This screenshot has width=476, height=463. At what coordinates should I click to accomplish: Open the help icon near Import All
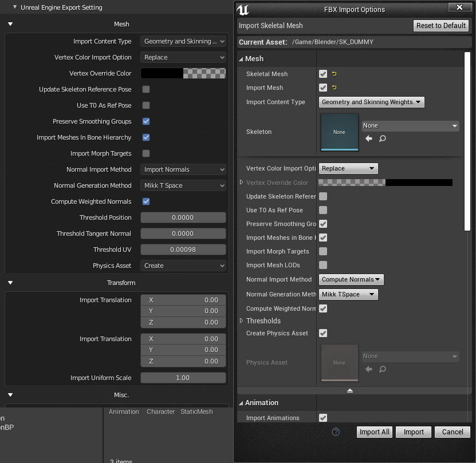336,432
